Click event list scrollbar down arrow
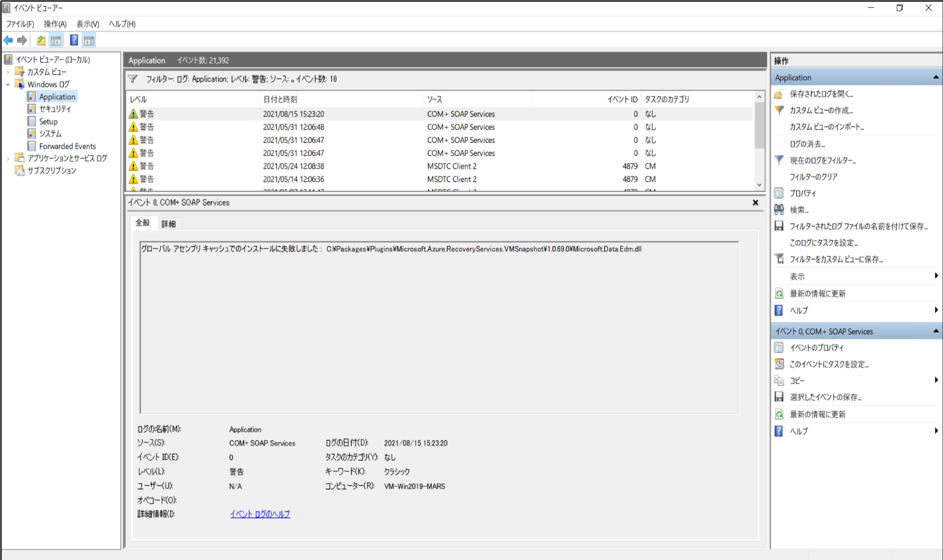 pyautogui.click(x=759, y=185)
